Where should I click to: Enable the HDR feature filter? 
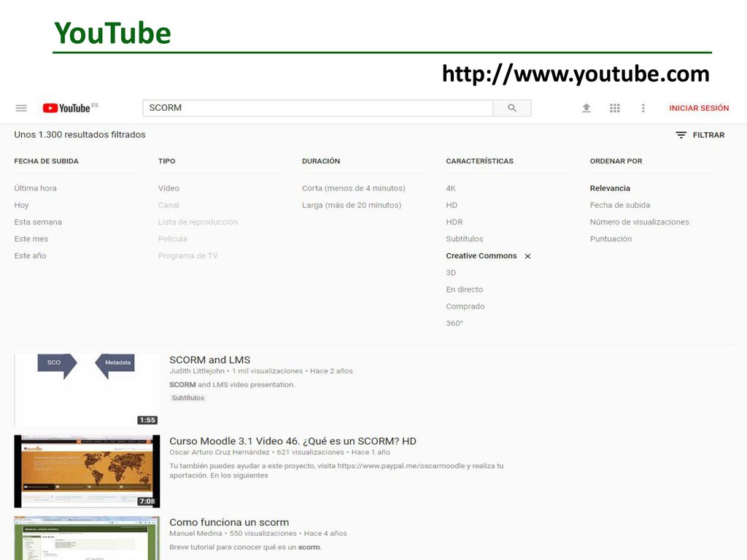(x=454, y=222)
